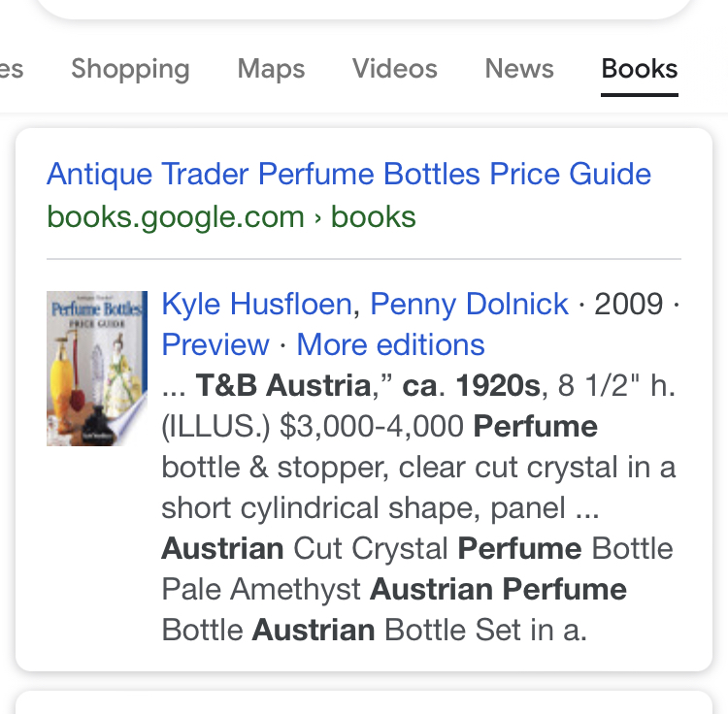Click the "Pale Amethyst Austrian Perfume" snippet line

coord(394,589)
